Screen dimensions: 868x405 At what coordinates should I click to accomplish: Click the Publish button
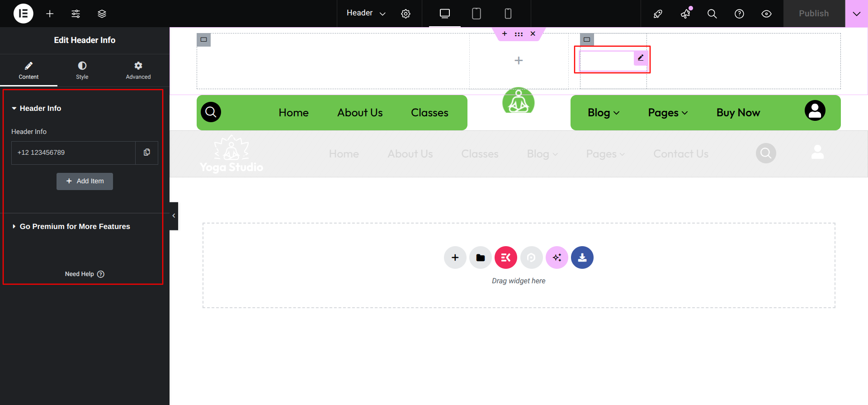814,14
